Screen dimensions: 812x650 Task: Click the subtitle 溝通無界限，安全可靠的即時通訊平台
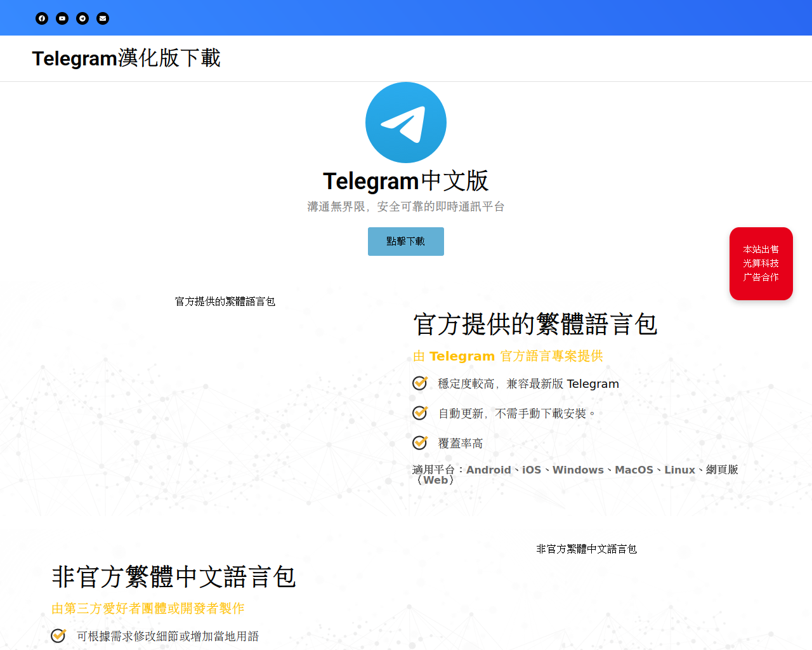(406, 207)
